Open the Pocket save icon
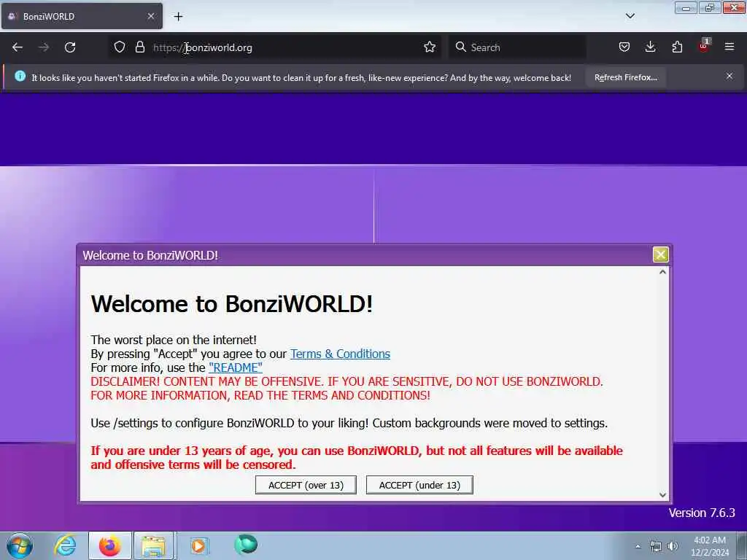The height and width of the screenshot is (560, 747). coord(624,47)
